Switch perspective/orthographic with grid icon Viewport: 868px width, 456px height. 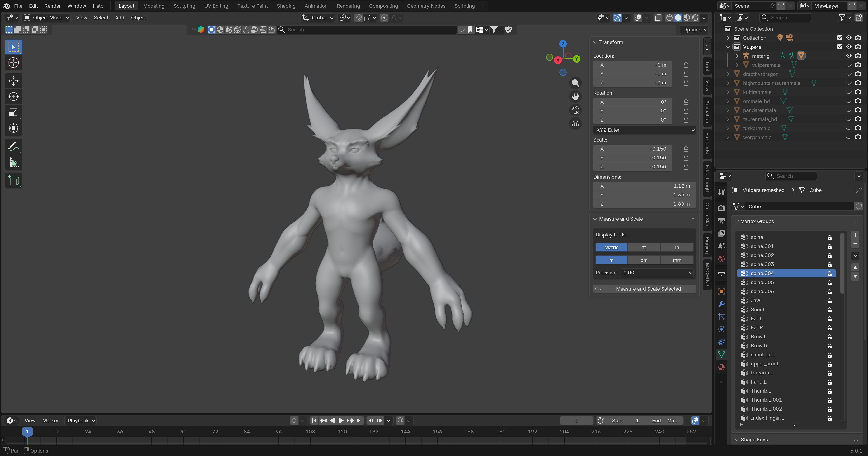(575, 124)
